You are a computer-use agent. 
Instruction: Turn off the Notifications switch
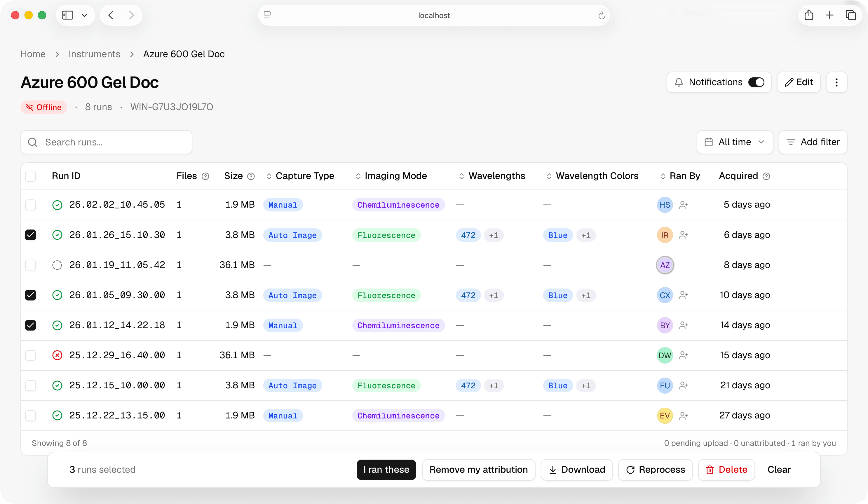click(757, 82)
